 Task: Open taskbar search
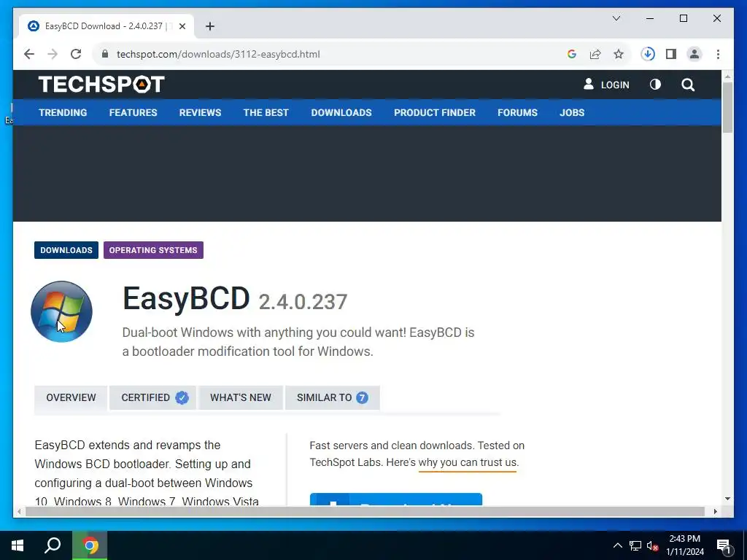pyautogui.click(x=53, y=545)
